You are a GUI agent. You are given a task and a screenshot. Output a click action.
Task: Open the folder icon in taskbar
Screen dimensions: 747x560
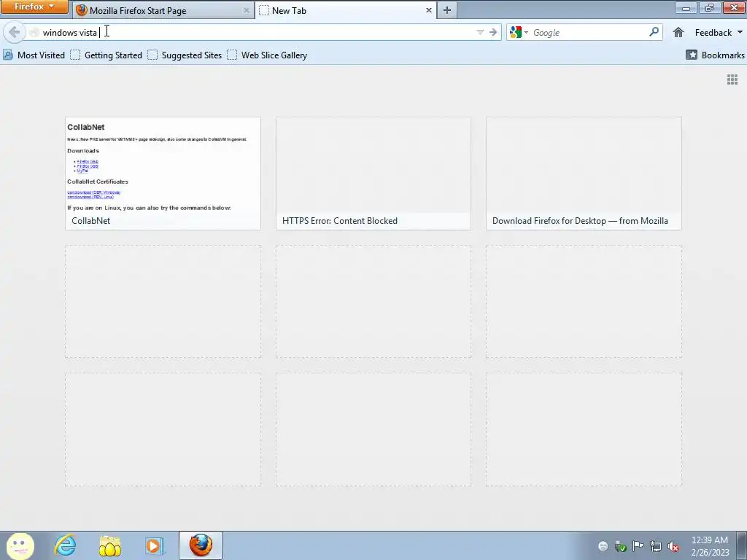coord(109,545)
